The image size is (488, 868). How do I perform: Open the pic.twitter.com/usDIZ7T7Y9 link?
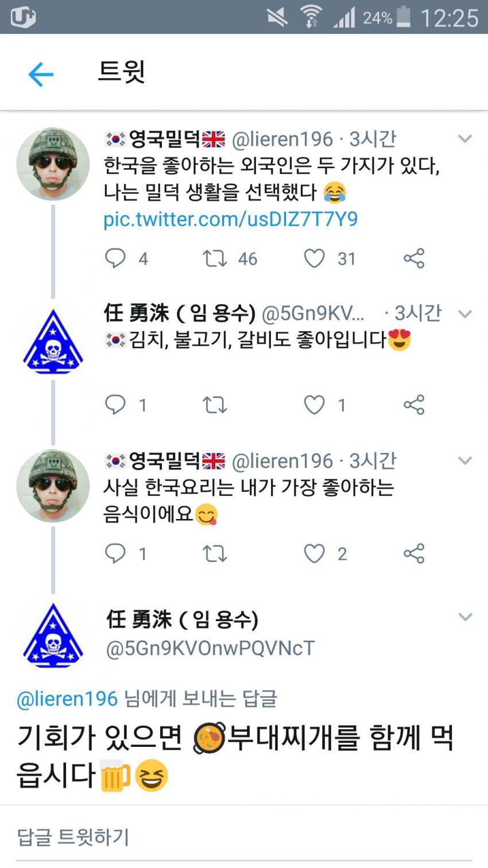click(x=230, y=219)
